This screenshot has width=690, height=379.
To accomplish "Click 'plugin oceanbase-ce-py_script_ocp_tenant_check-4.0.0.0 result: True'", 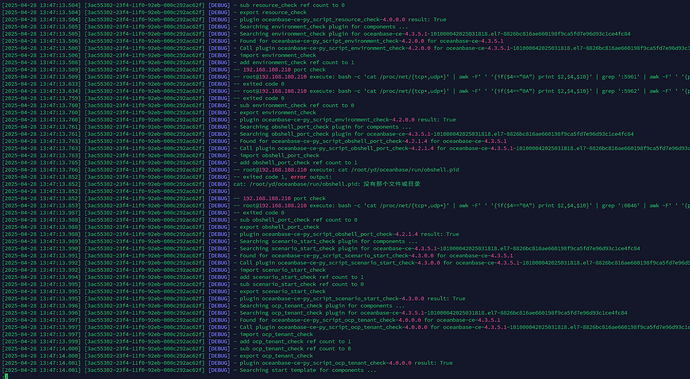I will (x=343, y=363).
